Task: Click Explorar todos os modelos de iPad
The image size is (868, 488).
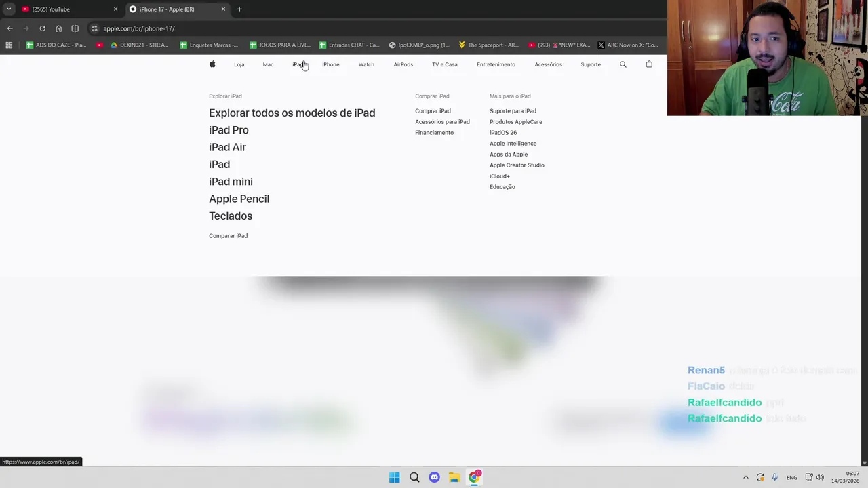Action: pos(292,113)
